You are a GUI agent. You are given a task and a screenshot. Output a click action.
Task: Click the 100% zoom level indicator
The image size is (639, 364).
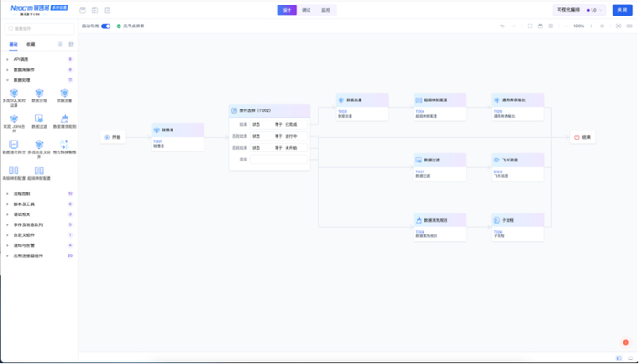[x=579, y=26]
